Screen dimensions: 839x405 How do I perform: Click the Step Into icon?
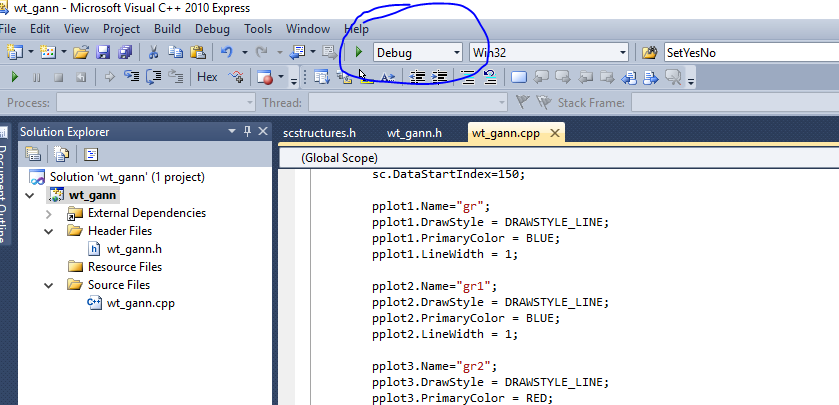[132, 77]
